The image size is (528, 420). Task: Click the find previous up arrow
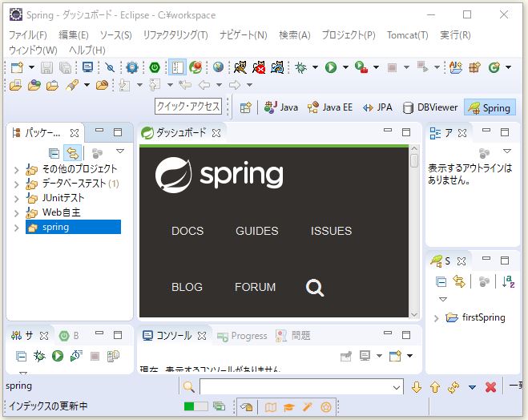tap(435, 387)
